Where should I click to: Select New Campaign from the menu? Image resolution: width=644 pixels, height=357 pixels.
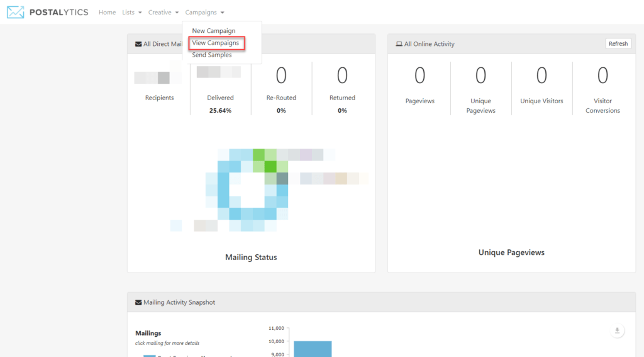(x=214, y=31)
